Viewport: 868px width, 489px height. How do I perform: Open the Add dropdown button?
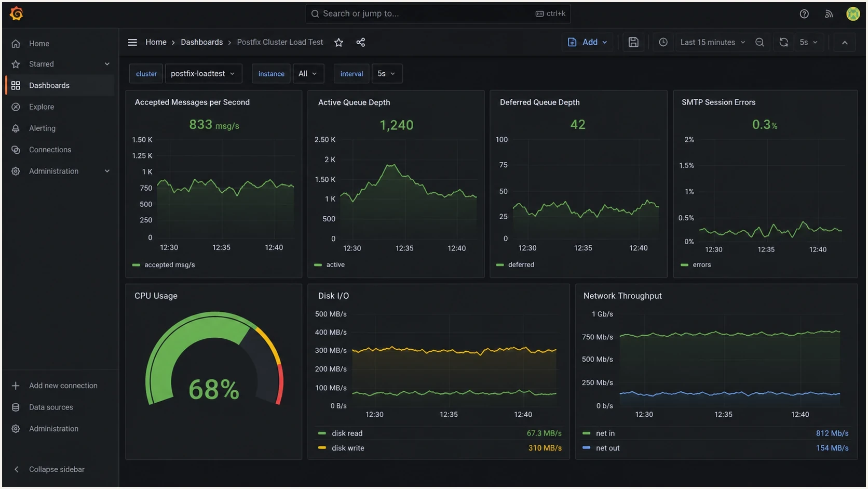pyautogui.click(x=587, y=42)
